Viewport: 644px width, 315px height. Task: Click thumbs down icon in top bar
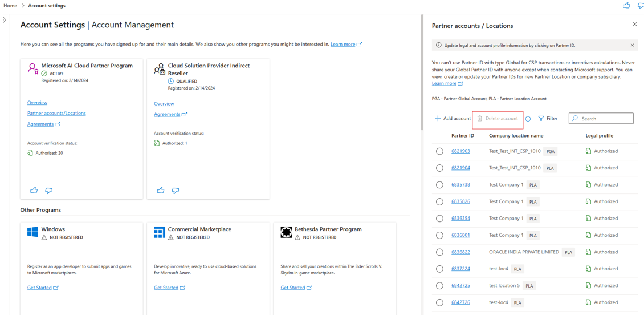click(641, 6)
